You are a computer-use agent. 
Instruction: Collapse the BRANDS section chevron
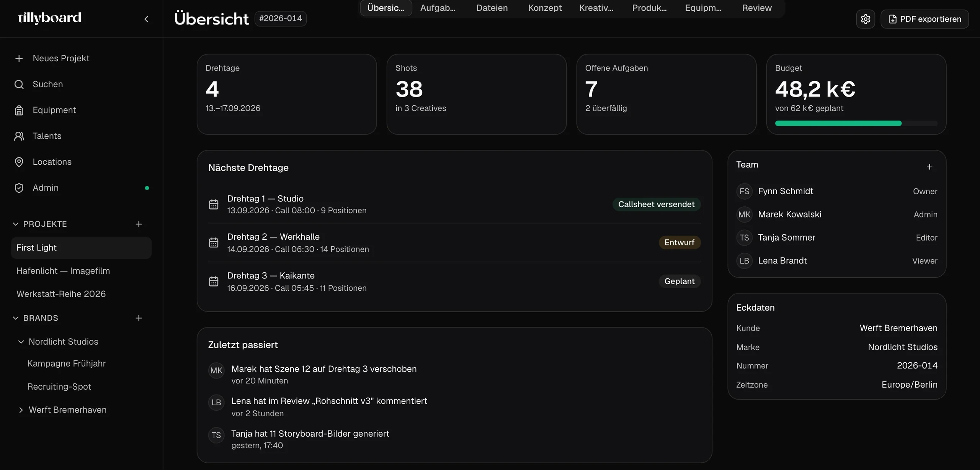click(x=16, y=318)
